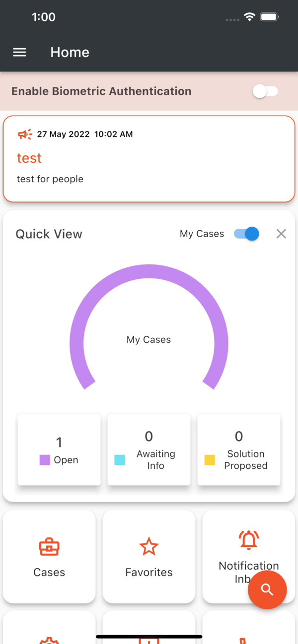
Task: Open the hamburger navigation menu
Action: point(19,52)
